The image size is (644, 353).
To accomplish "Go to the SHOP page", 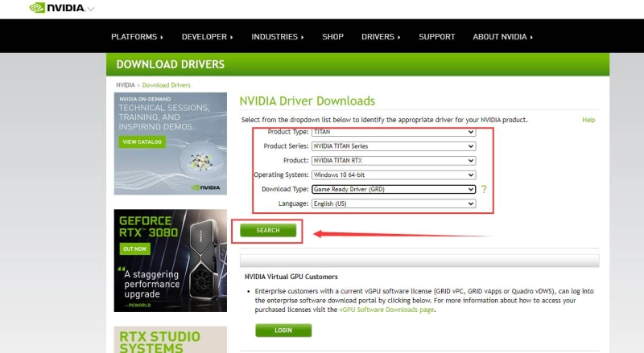I will 332,37.
